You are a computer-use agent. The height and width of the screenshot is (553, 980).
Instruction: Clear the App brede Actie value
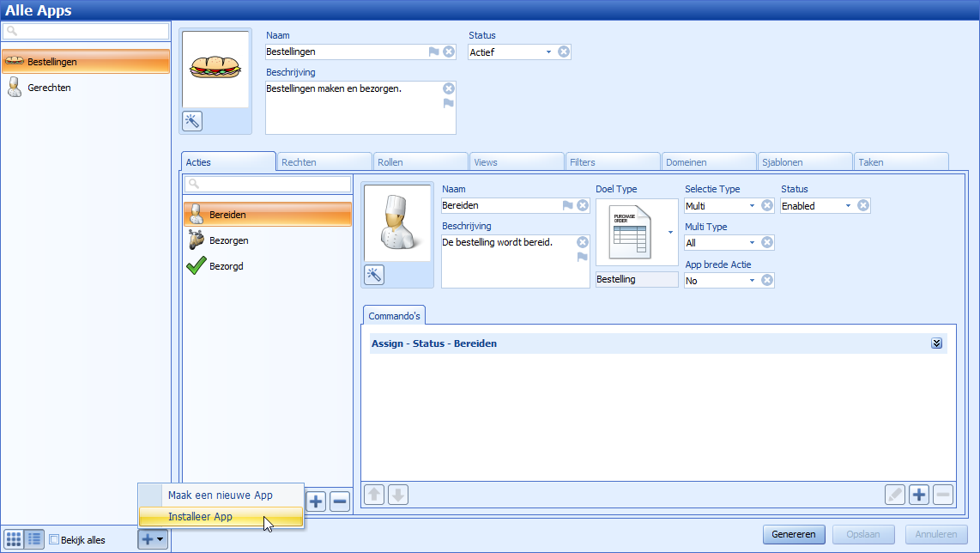tap(767, 280)
